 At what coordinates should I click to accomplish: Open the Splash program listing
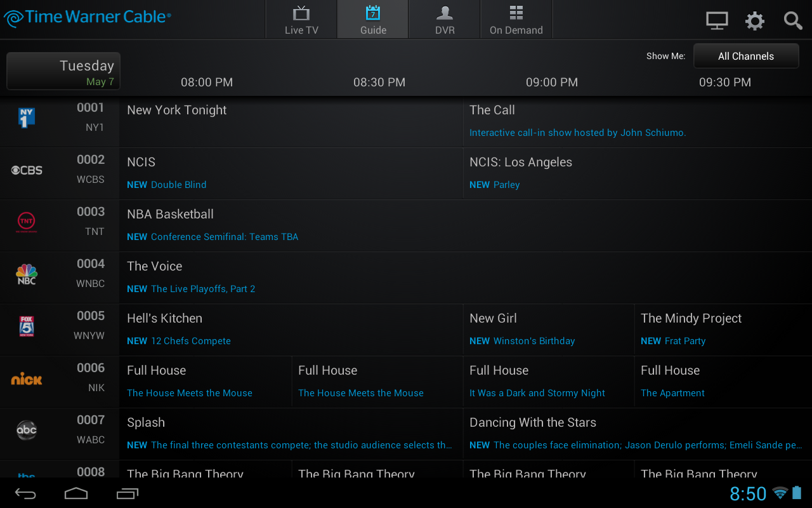[291, 434]
